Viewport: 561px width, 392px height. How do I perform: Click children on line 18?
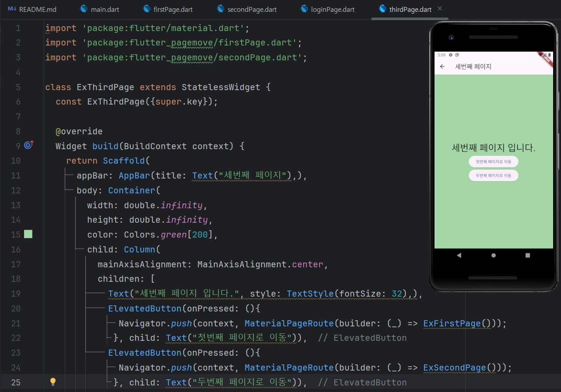[x=119, y=279]
